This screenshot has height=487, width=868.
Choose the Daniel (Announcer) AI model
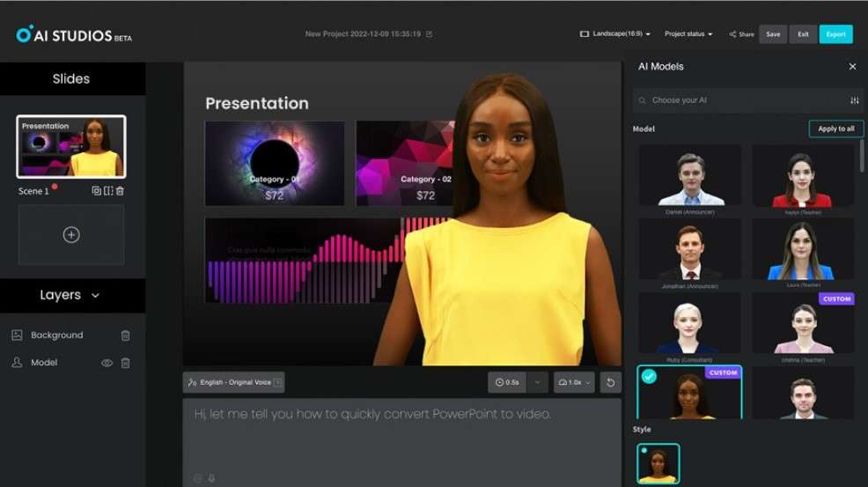click(x=690, y=180)
